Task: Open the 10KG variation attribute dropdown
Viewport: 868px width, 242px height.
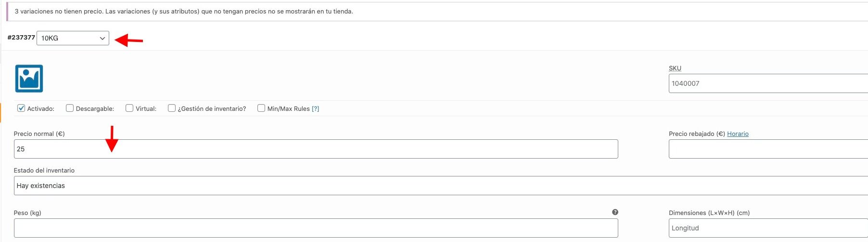Action: (x=73, y=38)
